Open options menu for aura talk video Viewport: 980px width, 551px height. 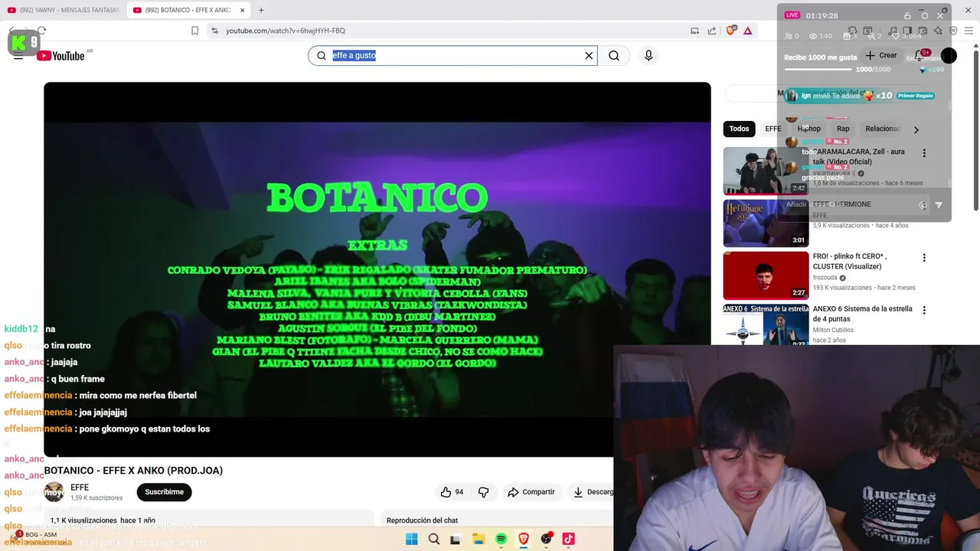[x=924, y=153]
